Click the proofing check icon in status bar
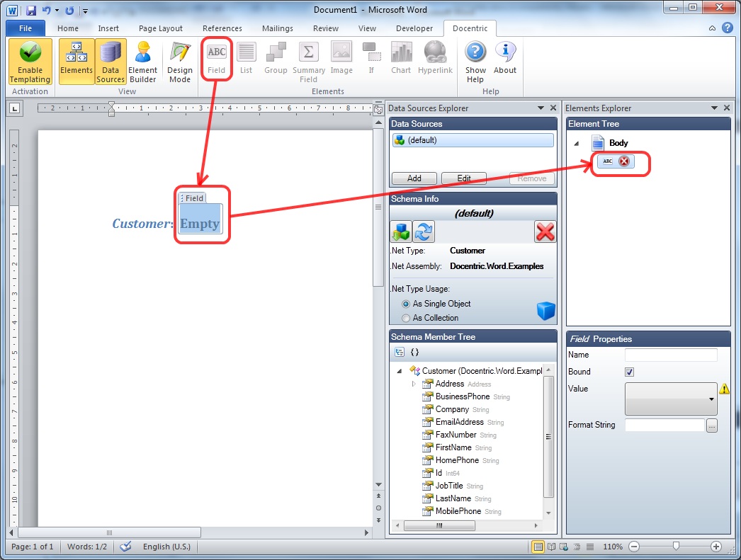Screen dimensions: 741x560 tap(125, 547)
